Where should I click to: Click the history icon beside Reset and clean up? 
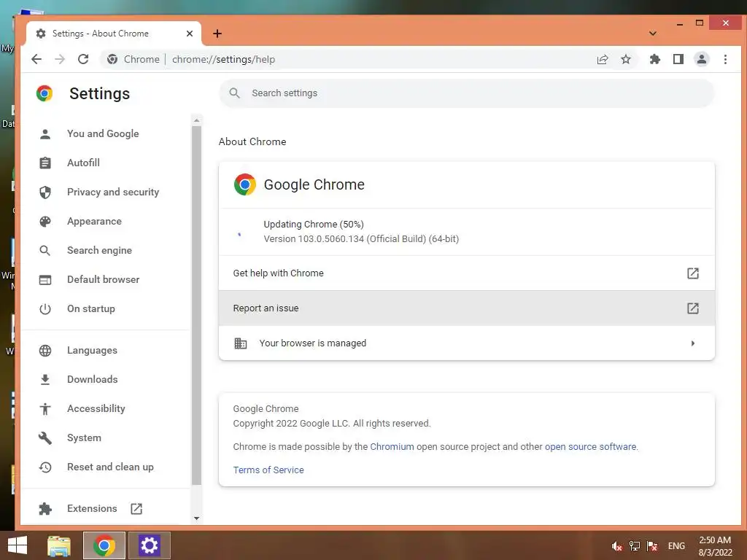(x=45, y=467)
